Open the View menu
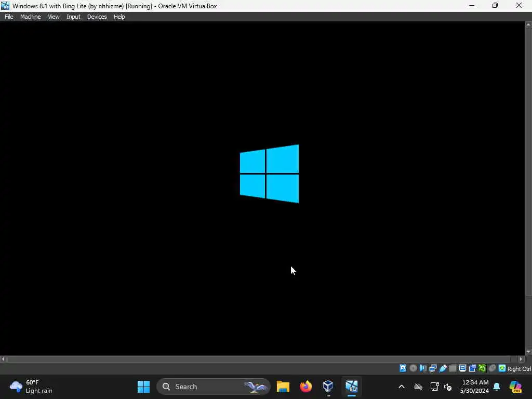Image resolution: width=532 pixels, height=399 pixels. coord(54,17)
